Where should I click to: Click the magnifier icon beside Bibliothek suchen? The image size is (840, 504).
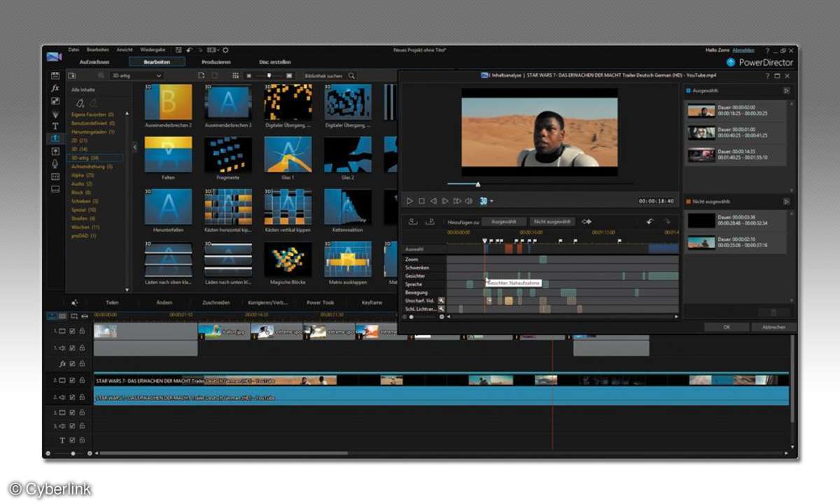click(x=351, y=76)
